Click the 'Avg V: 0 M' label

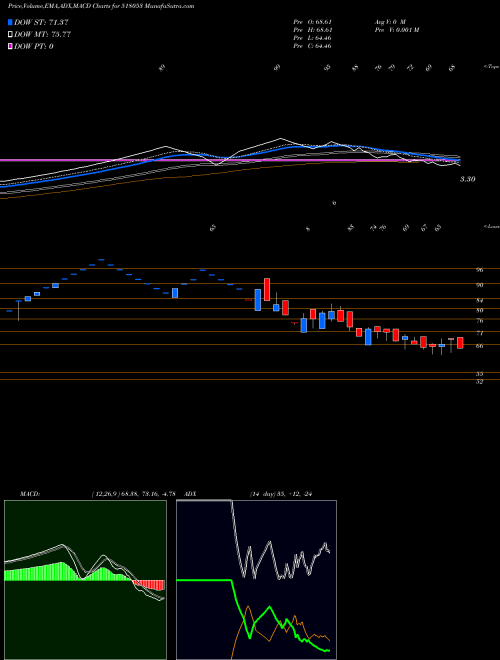[x=389, y=21]
